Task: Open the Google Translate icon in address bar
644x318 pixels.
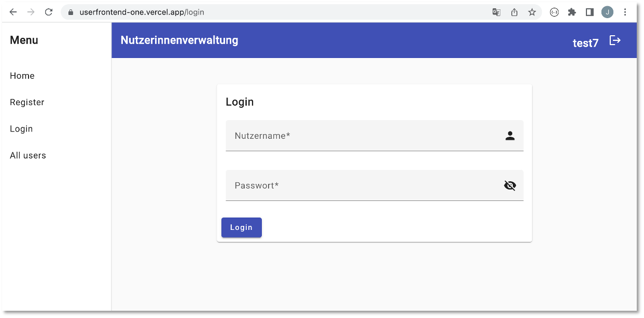Action: [496, 12]
